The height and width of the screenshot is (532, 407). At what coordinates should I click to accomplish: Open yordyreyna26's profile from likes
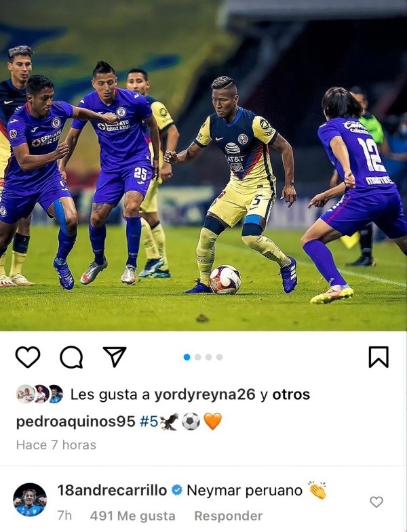[x=205, y=394]
